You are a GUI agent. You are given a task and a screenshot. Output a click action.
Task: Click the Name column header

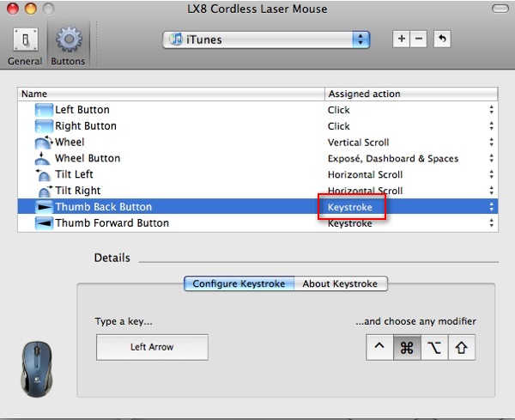171,94
